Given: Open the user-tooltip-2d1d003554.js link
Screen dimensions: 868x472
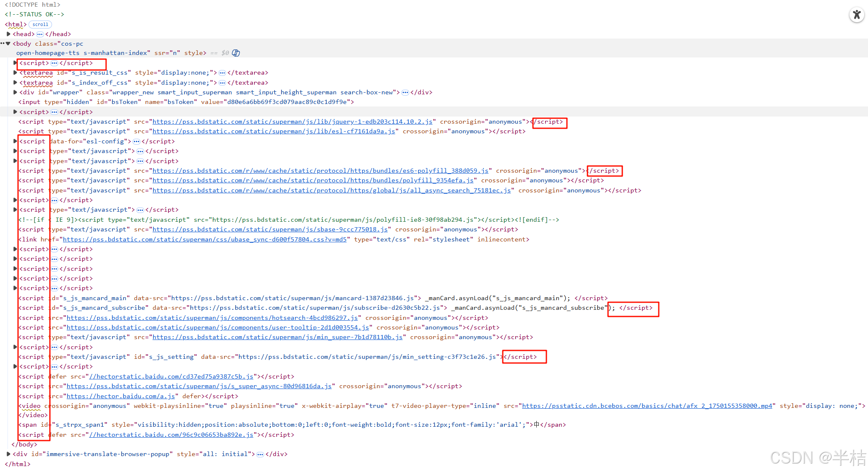Looking at the screenshot, I should (x=218, y=327).
